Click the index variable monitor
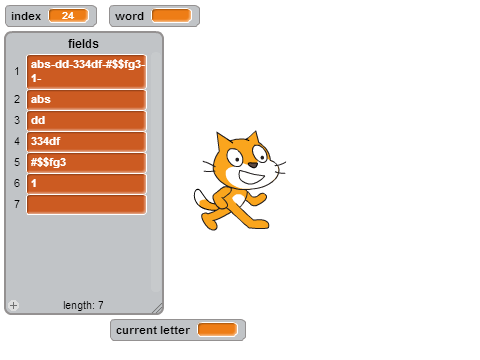Screen dimensions: 480x360 [x=51, y=16]
